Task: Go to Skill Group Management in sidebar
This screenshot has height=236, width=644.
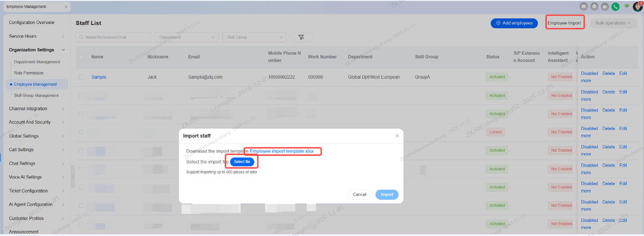Action: [36, 96]
